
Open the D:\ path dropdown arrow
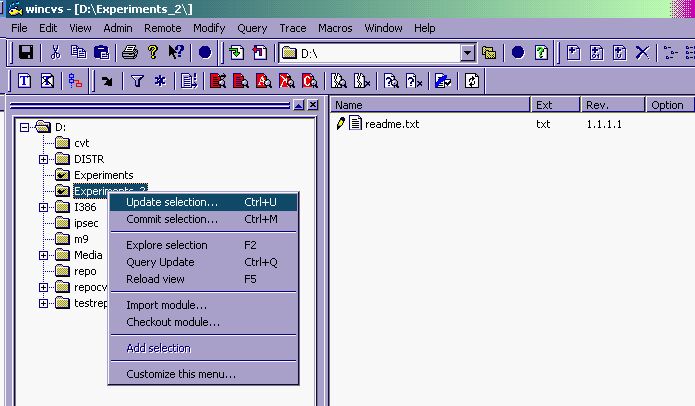click(468, 52)
